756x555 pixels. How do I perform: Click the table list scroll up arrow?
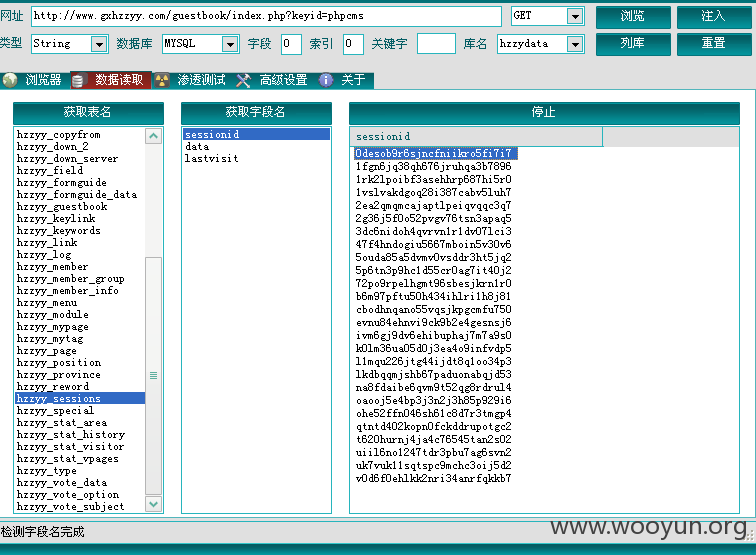[153, 136]
